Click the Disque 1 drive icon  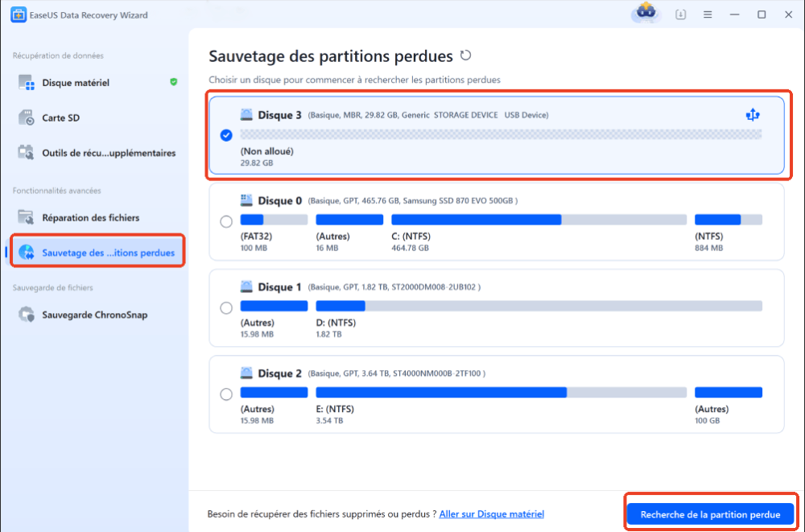(x=246, y=287)
